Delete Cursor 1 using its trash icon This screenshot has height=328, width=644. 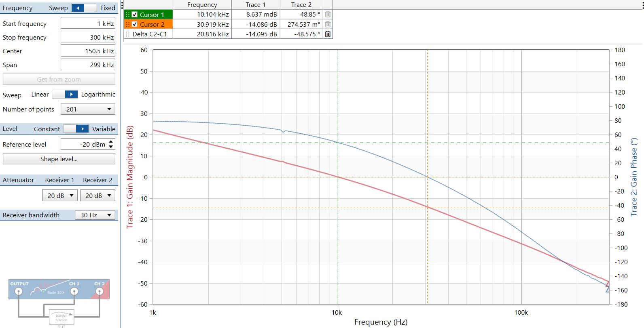tap(328, 14)
